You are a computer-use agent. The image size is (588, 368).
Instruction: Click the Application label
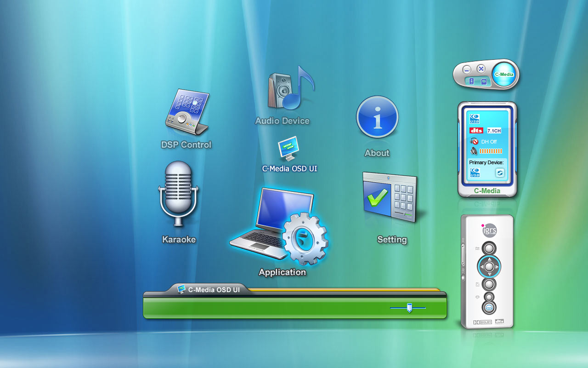(283, 272)
